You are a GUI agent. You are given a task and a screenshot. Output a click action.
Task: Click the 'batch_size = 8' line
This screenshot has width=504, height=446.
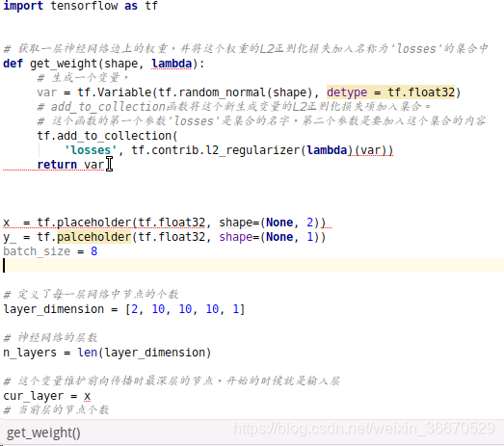[x=50, y=251]
